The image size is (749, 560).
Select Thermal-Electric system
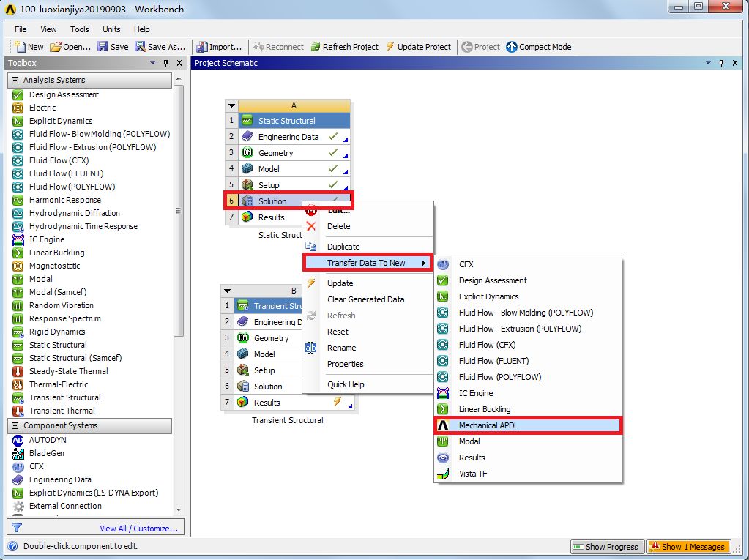(x=59, y=384)
